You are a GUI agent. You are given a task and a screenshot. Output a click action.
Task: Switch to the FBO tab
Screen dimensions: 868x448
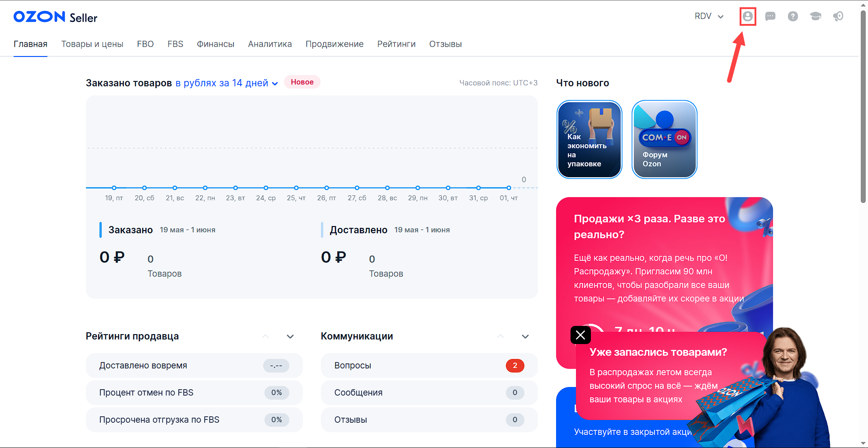point(146,44)
